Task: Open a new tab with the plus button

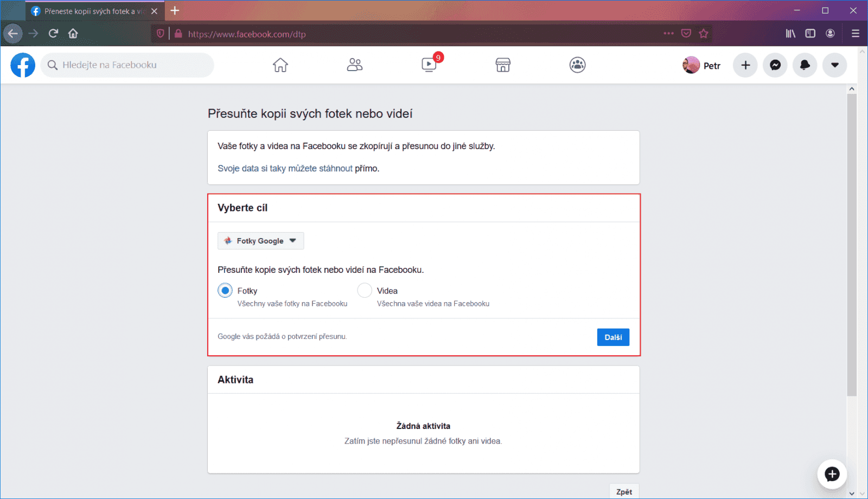Action: 175,11
